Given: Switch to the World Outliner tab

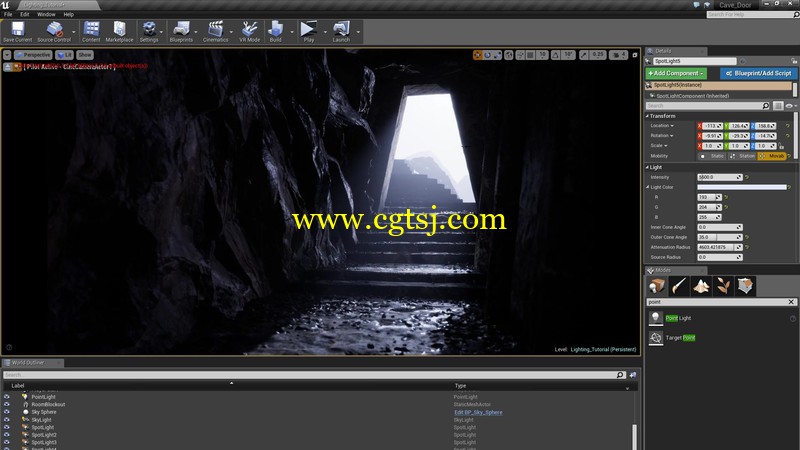Looking at the screenshot, I should tap(32, 363).
